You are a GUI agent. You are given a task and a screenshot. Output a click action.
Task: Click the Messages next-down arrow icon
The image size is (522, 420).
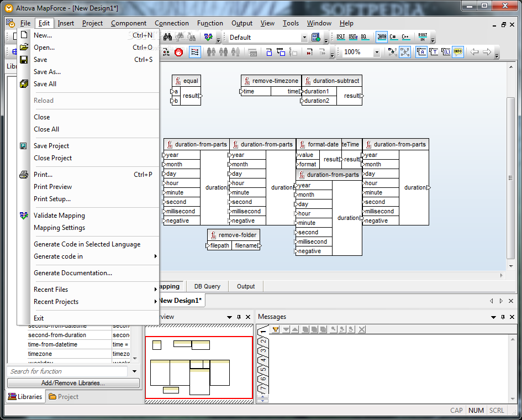[286, 329]
